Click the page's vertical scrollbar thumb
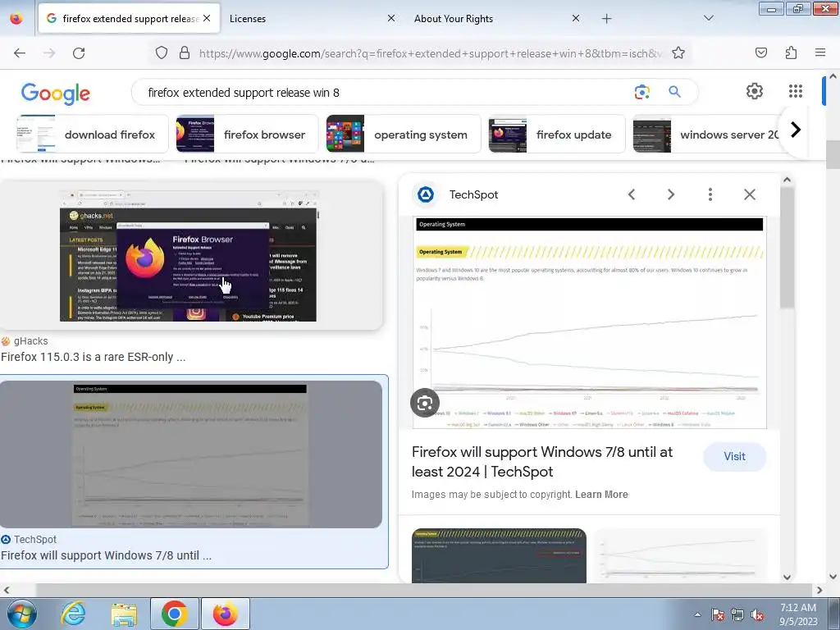The width and height of the screenshot is (840, 630). click(833, 154)
